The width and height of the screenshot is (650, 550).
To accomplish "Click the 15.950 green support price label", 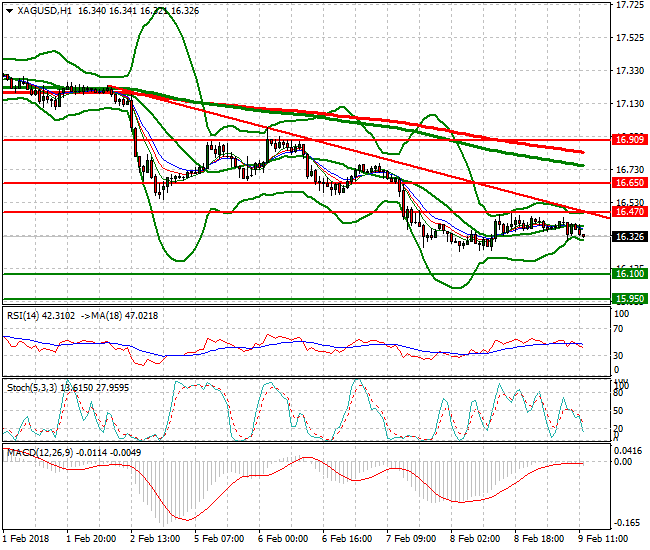I will click(x=628, y=299).
